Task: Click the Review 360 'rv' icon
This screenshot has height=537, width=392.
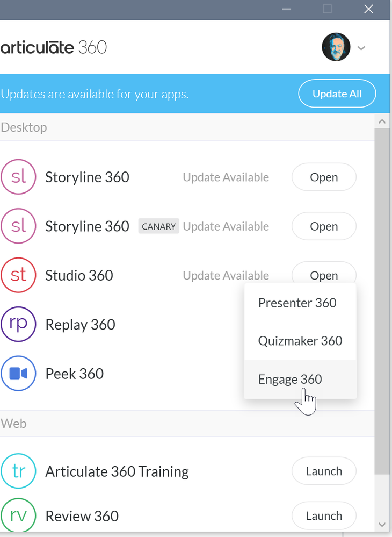Action: click(18, 515)
